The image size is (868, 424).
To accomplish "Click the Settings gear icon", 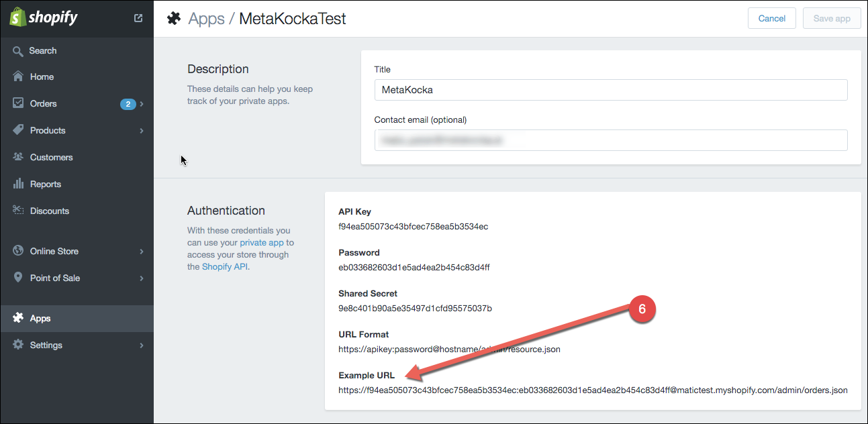I will 18,345.
